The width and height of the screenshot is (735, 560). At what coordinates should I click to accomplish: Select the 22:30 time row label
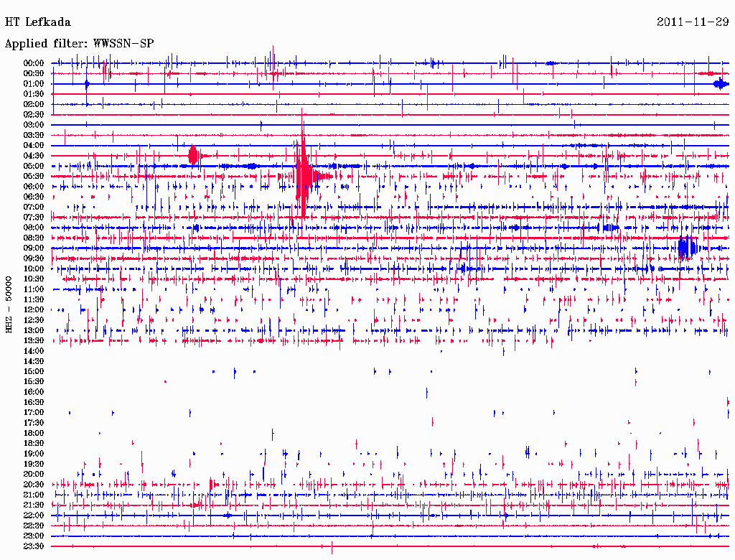pos(34,526)
